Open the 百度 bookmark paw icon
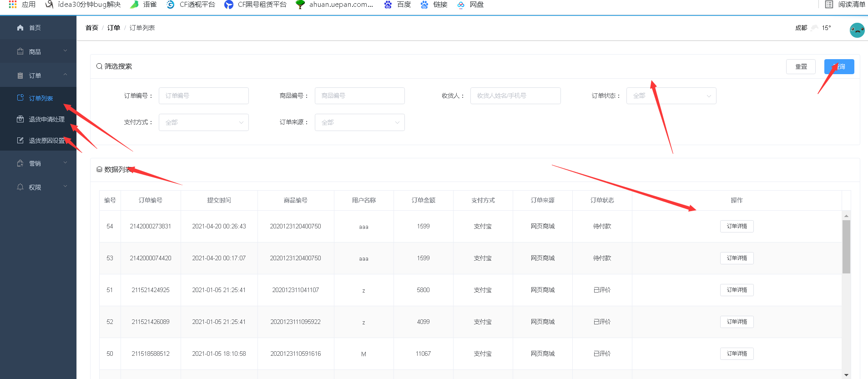The width and height of the screenshot is (868, 379). [388, 4]
